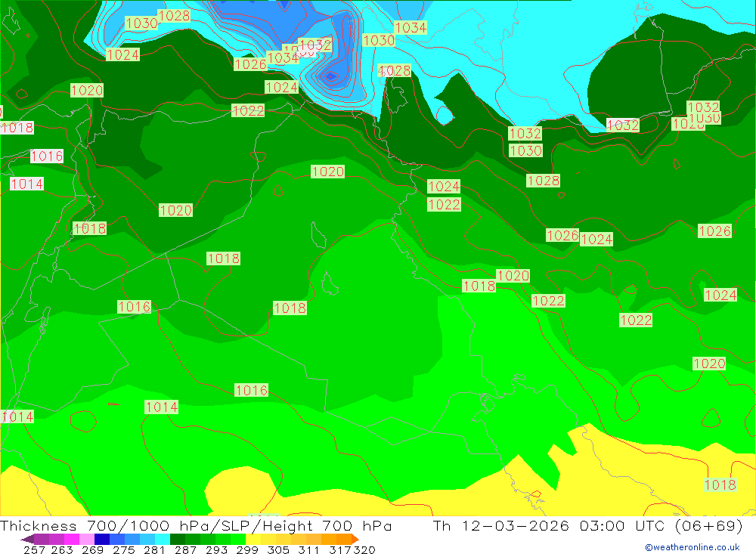Select legend value 311

pyautogui.click(x=308, y=549)
